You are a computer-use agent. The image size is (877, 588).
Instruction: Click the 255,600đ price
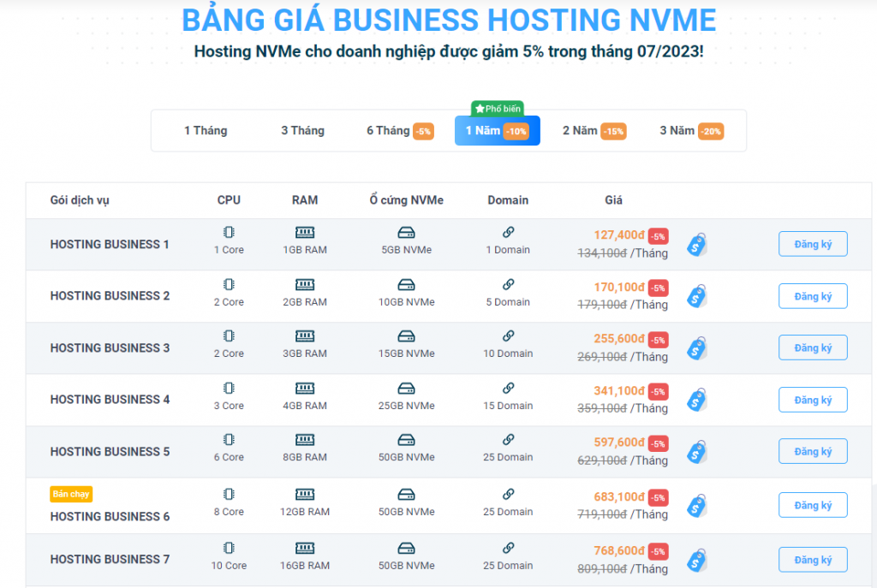point(619,339)
